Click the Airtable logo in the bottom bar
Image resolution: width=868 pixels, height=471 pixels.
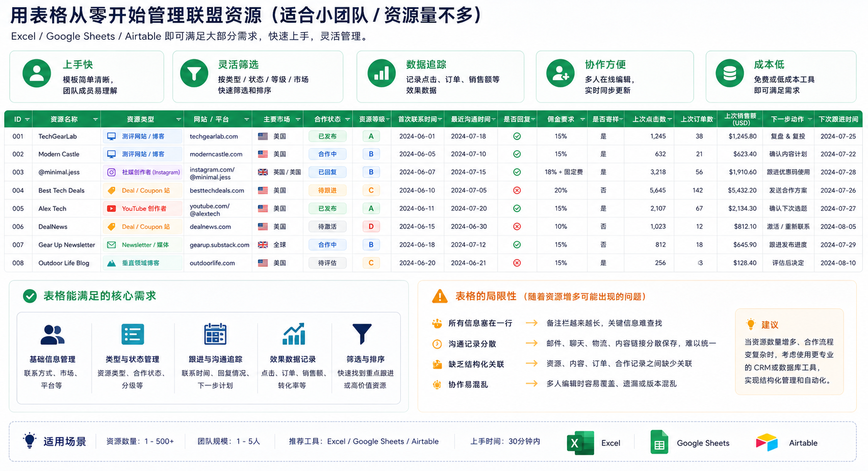click(767, 442)
